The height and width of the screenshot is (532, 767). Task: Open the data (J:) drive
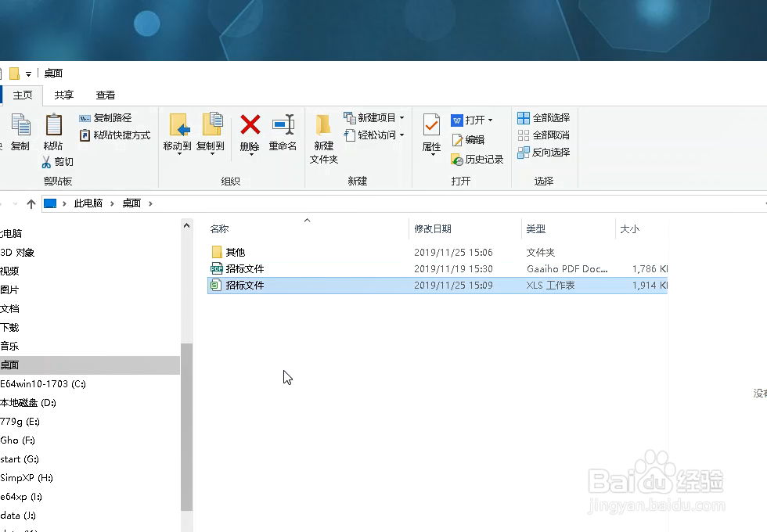tap(18, 516)
